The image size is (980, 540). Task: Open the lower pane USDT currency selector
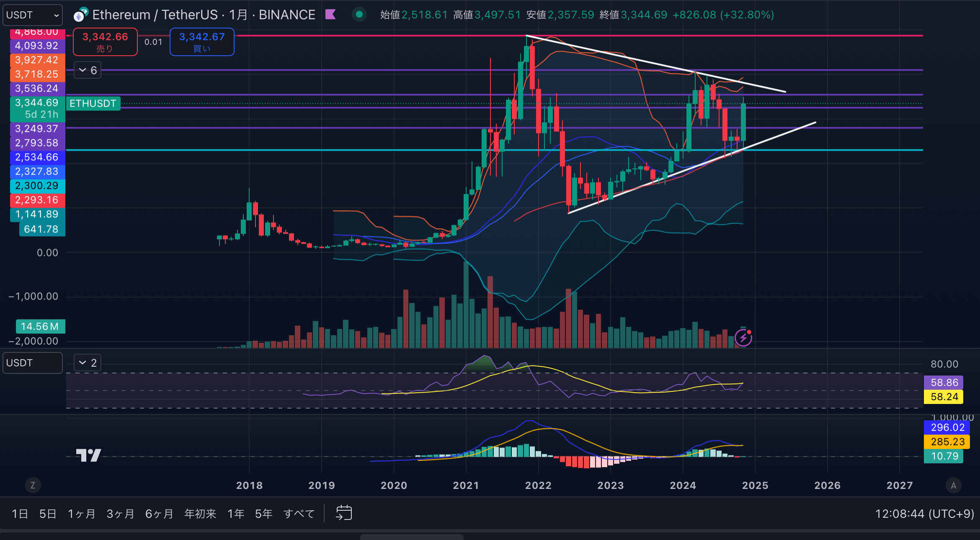point(33,363)
